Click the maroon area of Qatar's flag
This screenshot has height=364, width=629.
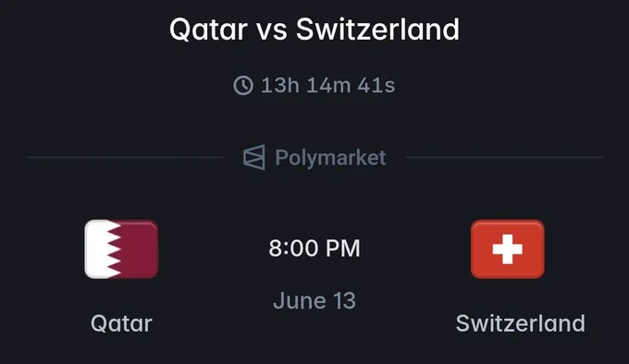coord(139,249)
